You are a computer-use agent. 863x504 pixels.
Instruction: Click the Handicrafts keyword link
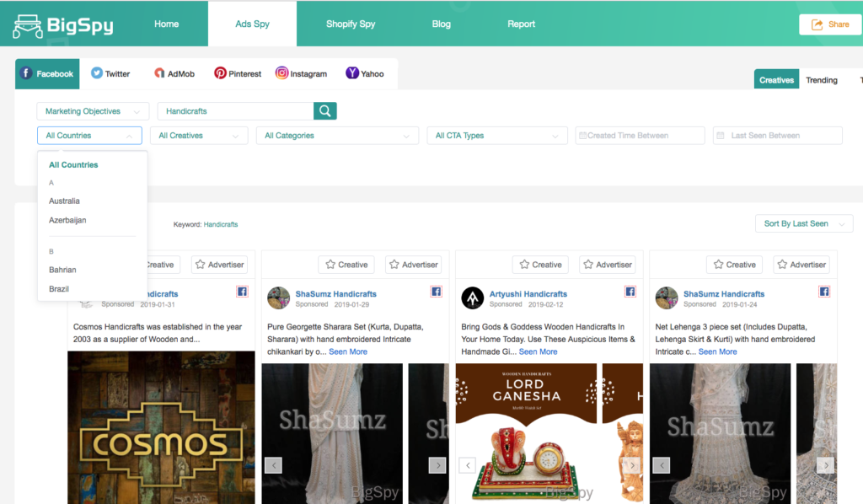(221, 224)
